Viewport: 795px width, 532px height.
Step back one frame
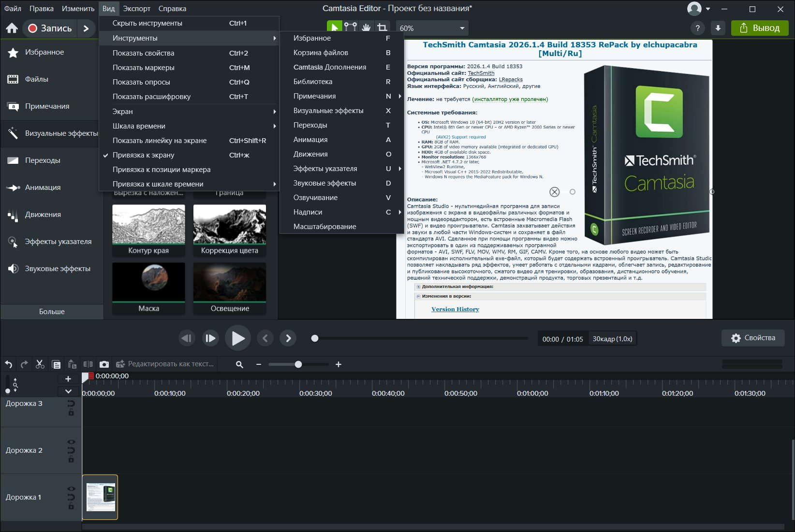click(x=187, y=338)
